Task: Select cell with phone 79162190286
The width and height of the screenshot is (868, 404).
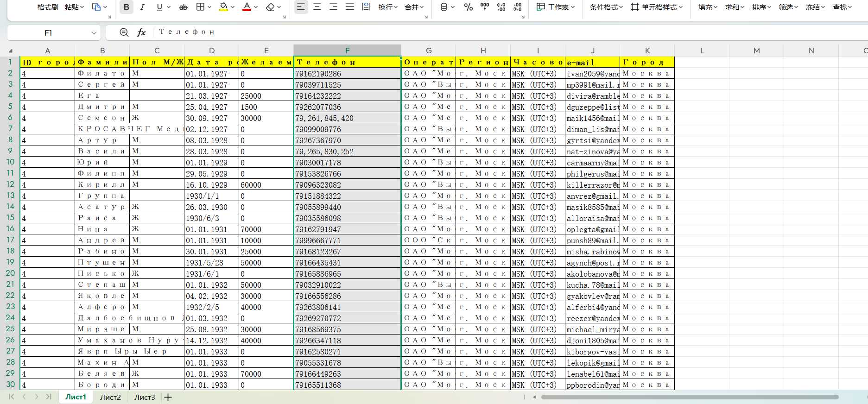Action: [347, 73]
